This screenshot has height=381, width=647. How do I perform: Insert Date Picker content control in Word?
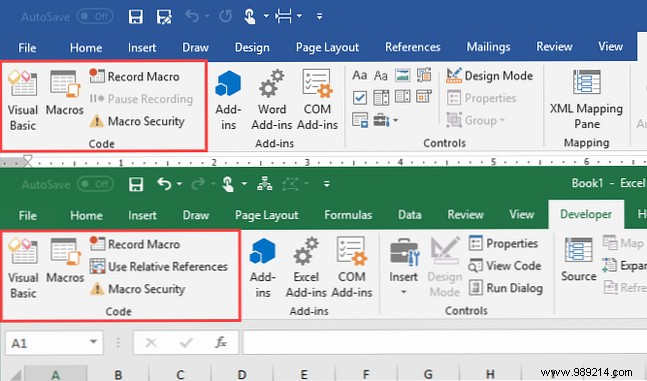click(424, 97)
